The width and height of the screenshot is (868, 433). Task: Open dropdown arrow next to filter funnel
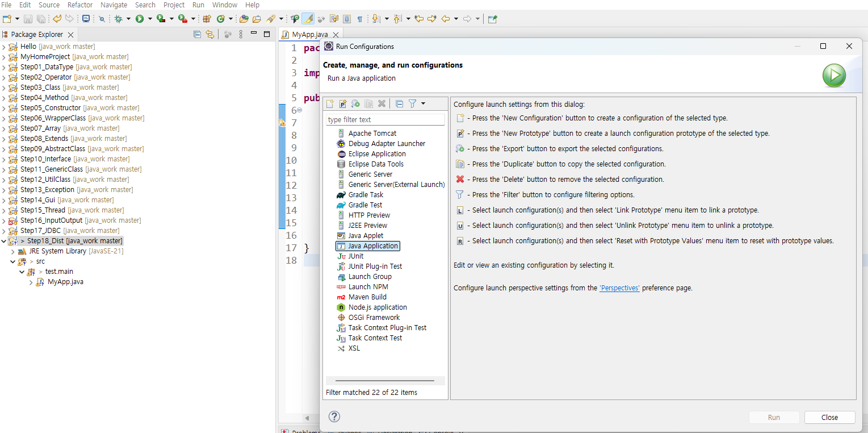point(423,103)
